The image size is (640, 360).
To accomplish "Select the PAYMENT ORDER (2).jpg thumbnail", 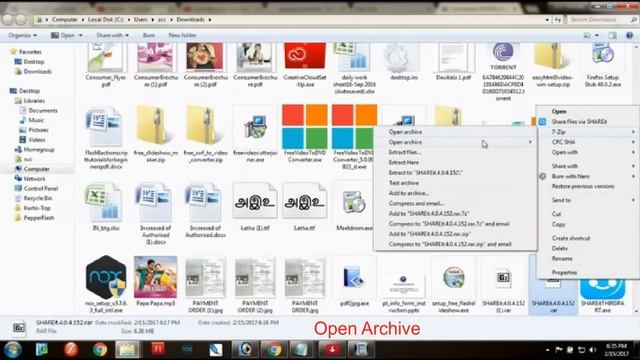I will coord(255,278).
